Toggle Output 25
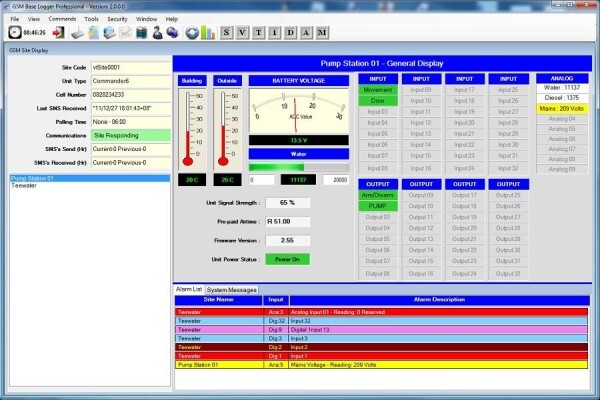 [508, 195]
